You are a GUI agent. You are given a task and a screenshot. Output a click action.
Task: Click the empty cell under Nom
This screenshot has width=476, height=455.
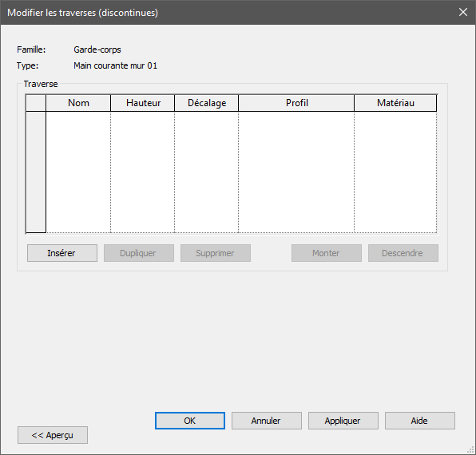pos(78,172)
